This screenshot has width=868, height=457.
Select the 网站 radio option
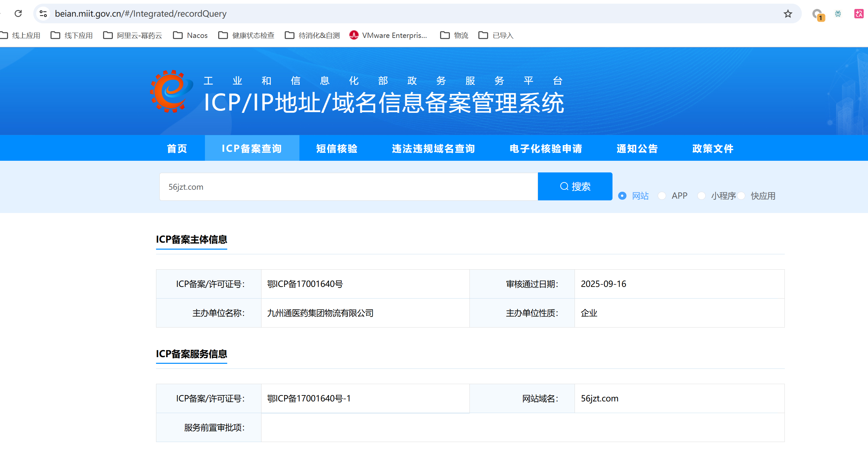pyautogui.click(x=622, y=196)
